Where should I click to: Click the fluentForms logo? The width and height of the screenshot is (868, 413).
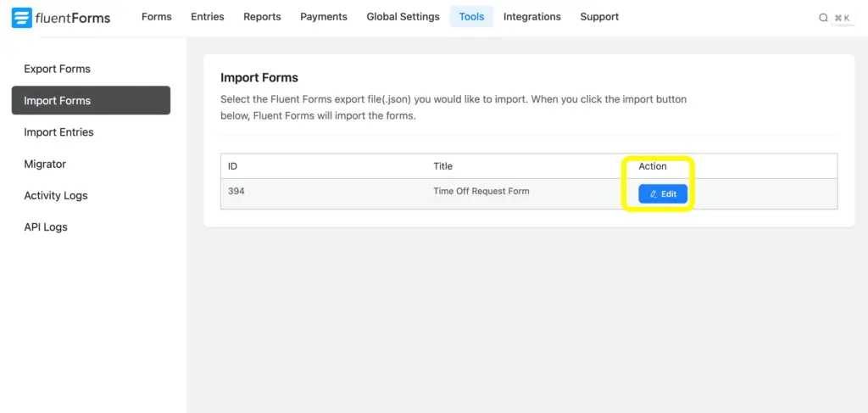(61, 18)
